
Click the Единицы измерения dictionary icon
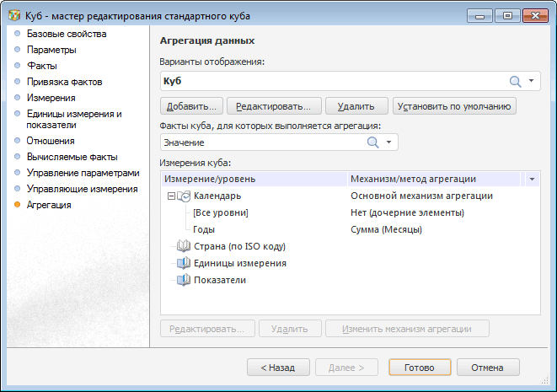click(x=184, y=263)
